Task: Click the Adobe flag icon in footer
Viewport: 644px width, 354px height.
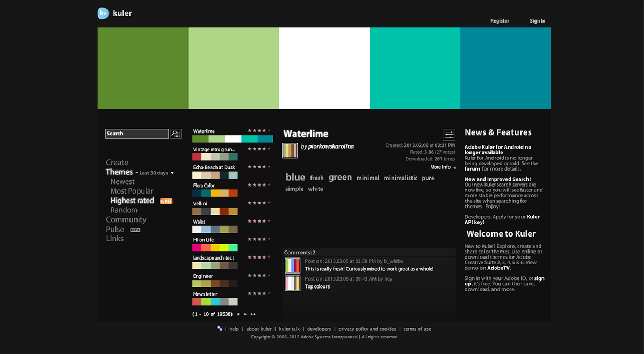Action: 219,329
